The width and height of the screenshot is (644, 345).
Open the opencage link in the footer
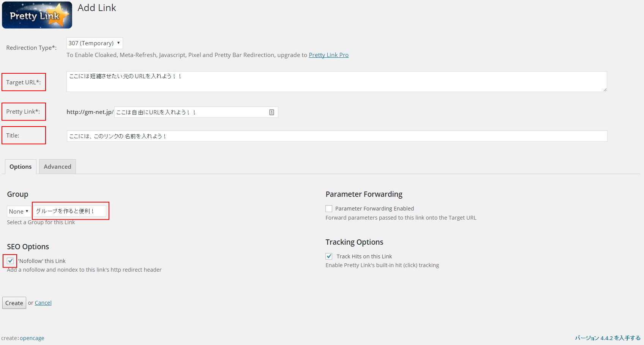tap(32, 338)
